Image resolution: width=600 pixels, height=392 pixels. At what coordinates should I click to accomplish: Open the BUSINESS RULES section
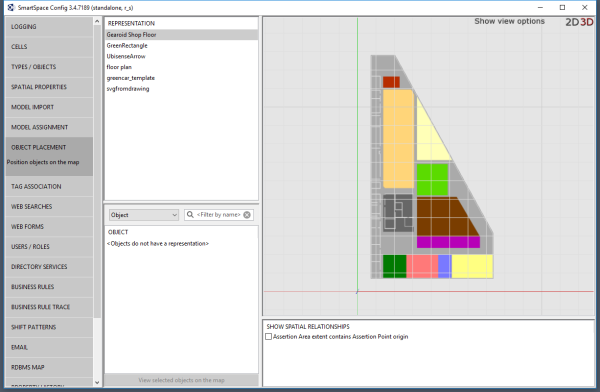49,287
